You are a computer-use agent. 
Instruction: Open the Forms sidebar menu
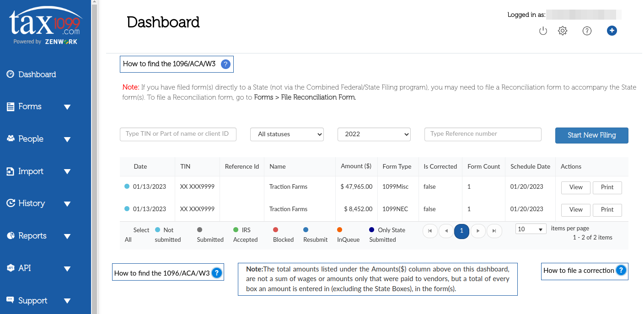pos(30,106)
